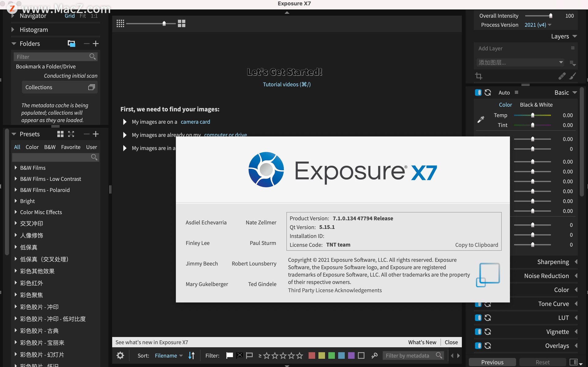
Task: Click the first filter rating star
Action: [x=267, y=355]
